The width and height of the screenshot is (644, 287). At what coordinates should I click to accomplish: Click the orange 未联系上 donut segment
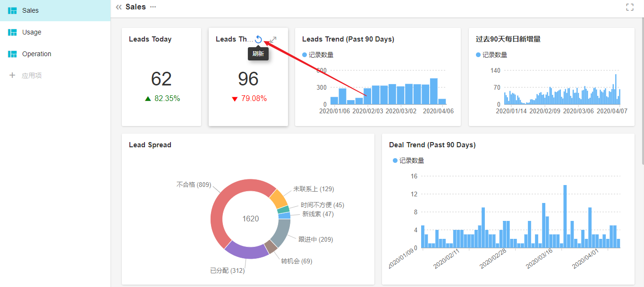click(278, 199)
